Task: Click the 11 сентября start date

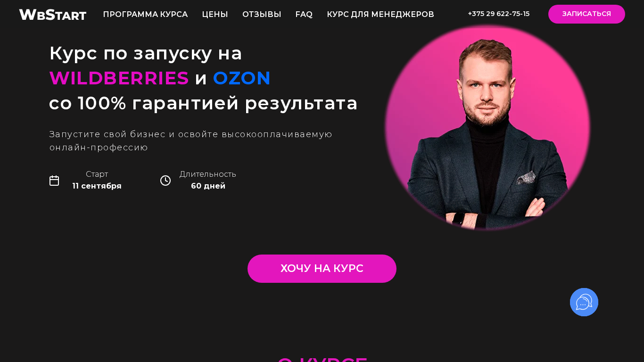Action: 97,186
